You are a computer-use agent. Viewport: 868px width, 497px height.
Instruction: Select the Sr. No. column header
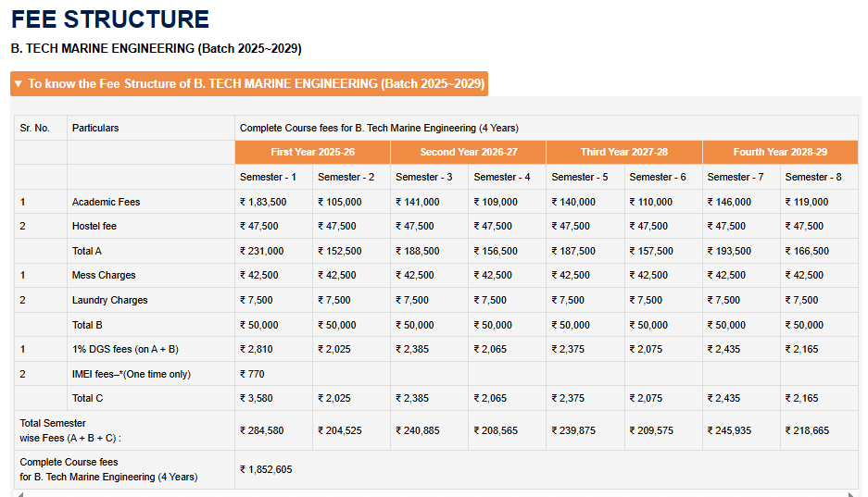tap(34, 128)
